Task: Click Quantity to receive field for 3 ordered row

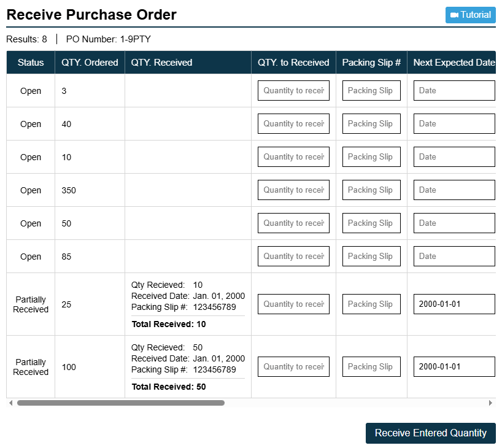Action: click(293, 91)
